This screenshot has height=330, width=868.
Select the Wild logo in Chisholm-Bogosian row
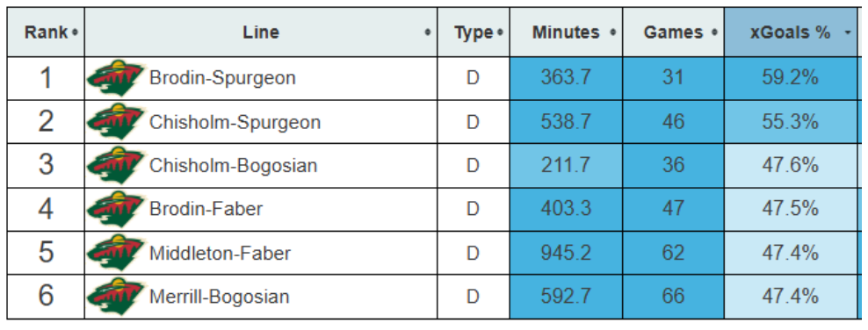point(116,165)
